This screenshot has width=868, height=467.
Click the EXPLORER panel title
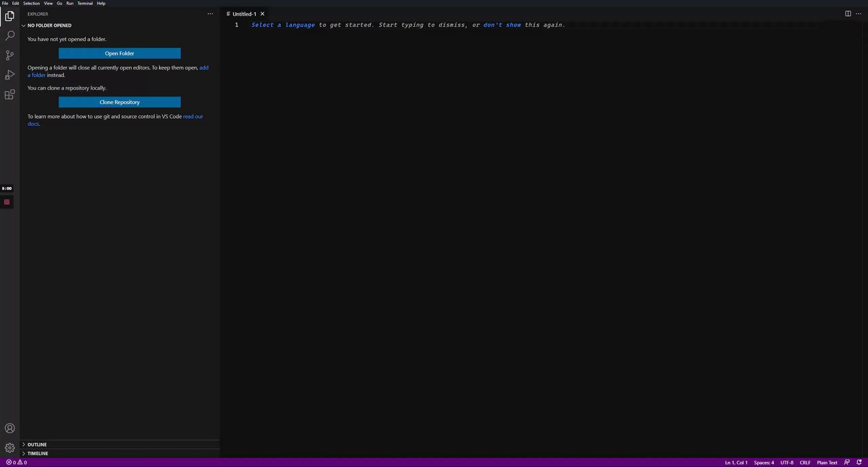coord(38,14)
